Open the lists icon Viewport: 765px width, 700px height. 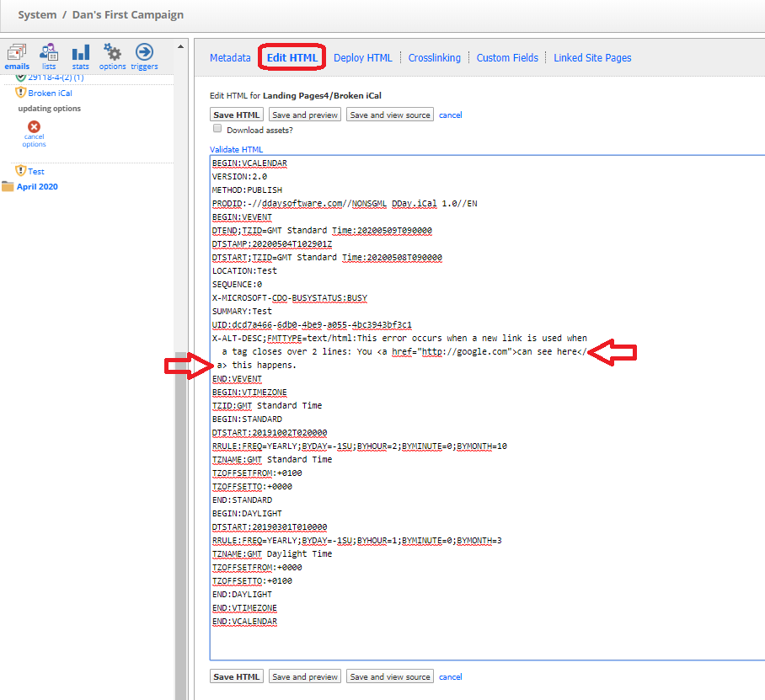coord(49,52)
